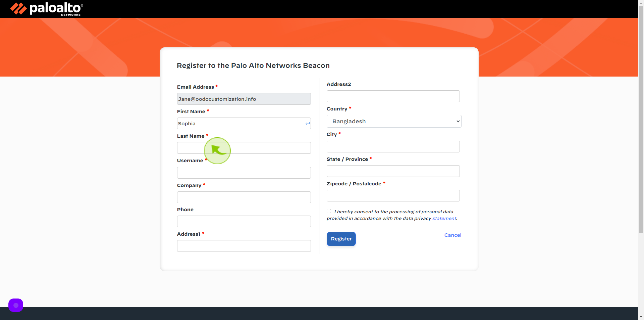Open the data privacy statement link
The image size is (644, 320).
[x=444, y=218]
